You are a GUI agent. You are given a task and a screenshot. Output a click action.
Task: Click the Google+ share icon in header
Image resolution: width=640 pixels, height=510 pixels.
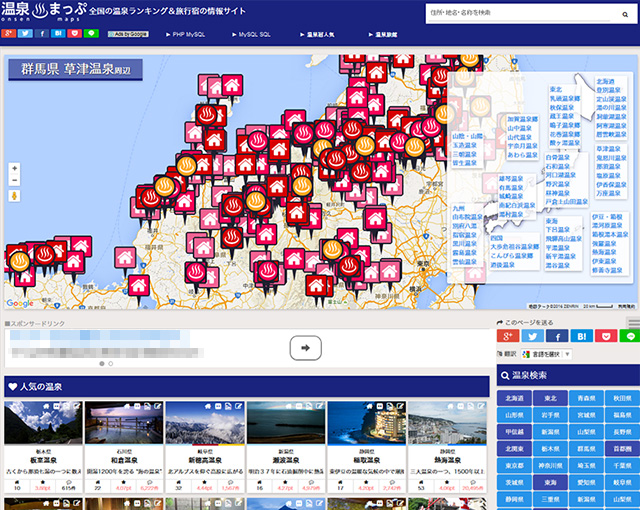[9, 33]
